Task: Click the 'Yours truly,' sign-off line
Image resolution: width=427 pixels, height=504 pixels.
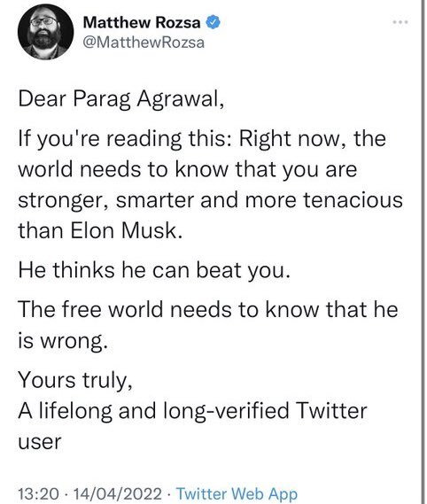Action: point(75,380)
